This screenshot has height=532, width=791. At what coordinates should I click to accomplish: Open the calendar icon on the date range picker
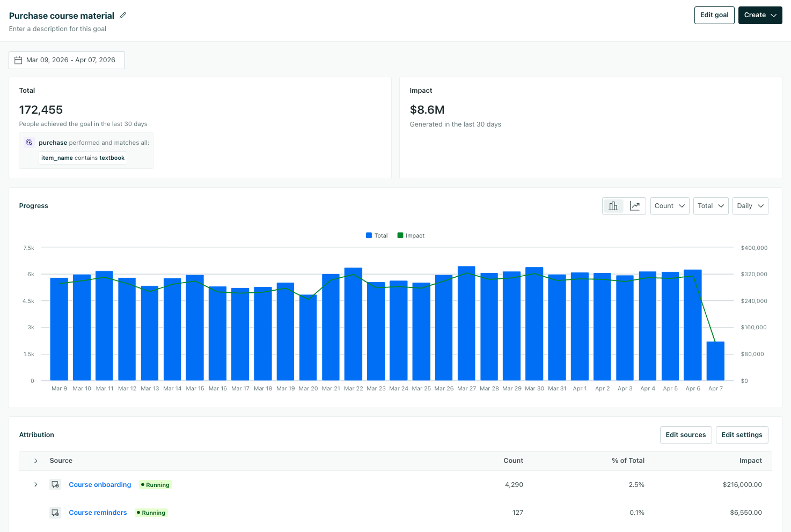(19, 60)
